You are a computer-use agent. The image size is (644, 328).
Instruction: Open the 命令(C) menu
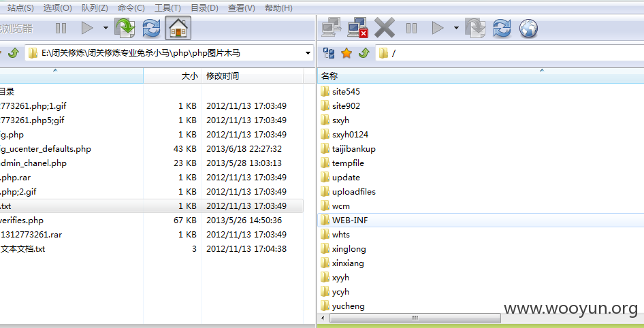pyautogui.click(x=131, y=7)
